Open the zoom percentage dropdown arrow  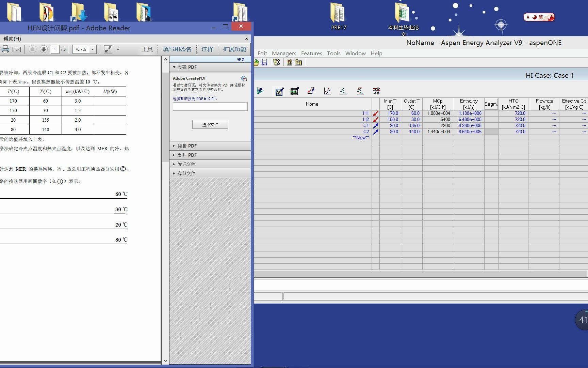point(93,49)
